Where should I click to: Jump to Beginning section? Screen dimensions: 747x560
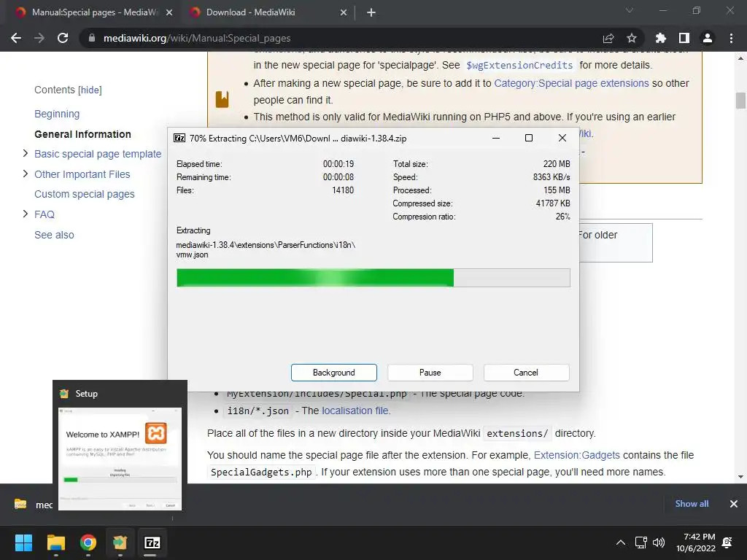(x=57, y=114)
